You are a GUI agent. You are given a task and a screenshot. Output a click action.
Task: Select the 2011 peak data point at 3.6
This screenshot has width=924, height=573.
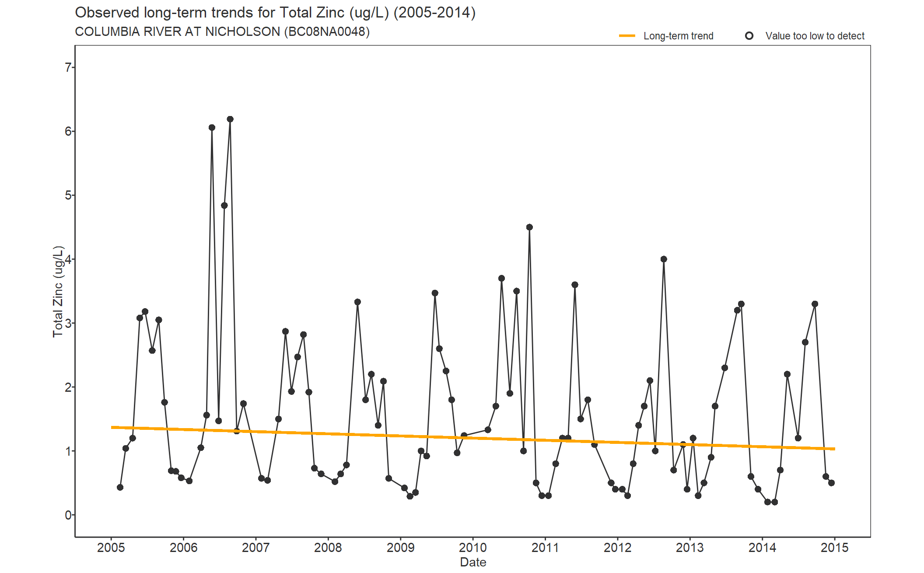(575, 285)
